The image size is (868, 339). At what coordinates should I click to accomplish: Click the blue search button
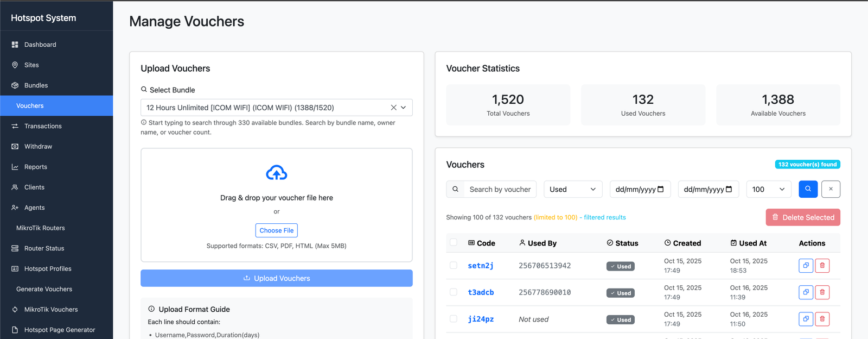(x=808, y=189)
